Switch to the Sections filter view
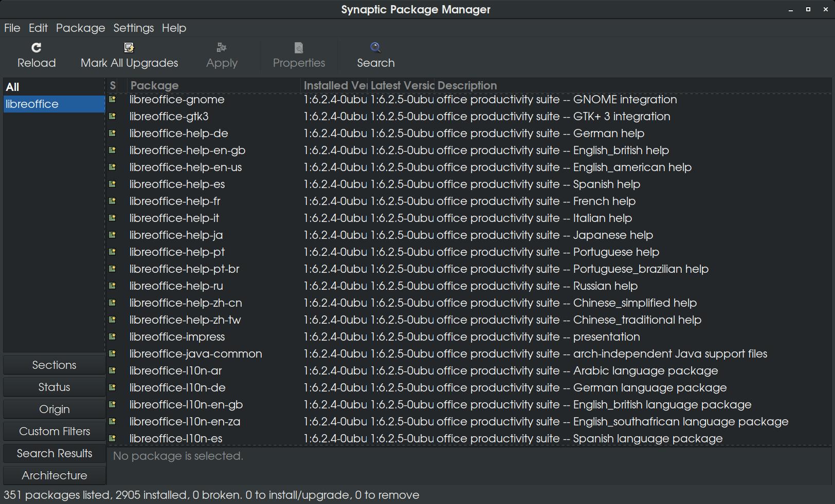The height and width of the screenshot is (504, 835). pos(54,365)
